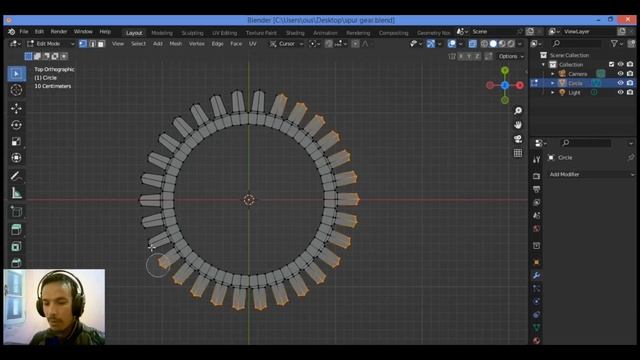Click the viewport zoom magnifier gizmo
Viewport: 640px width, 360px height.
tap(518, 111)
